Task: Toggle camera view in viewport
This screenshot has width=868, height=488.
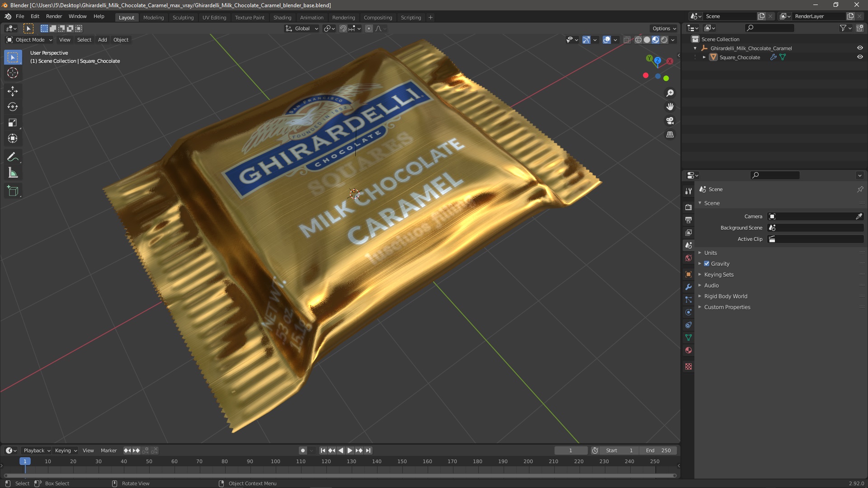Action: (x=670, y=121)
